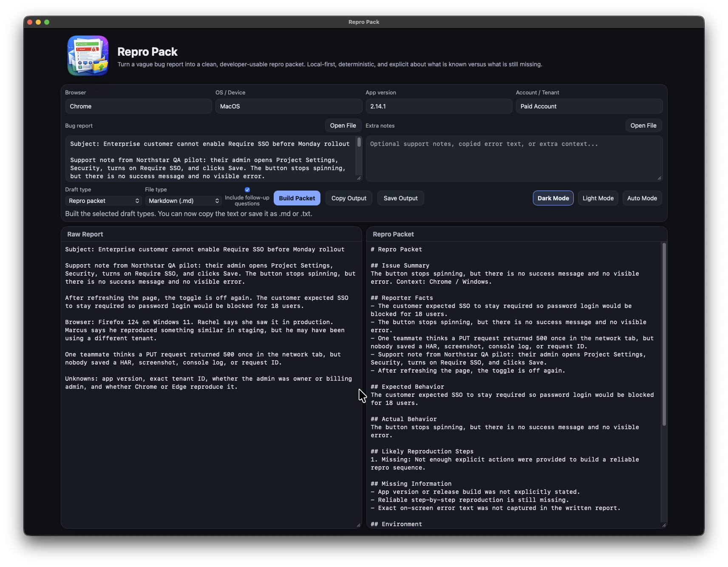Click the Raw Report panel heading

(x=85, y=234)
